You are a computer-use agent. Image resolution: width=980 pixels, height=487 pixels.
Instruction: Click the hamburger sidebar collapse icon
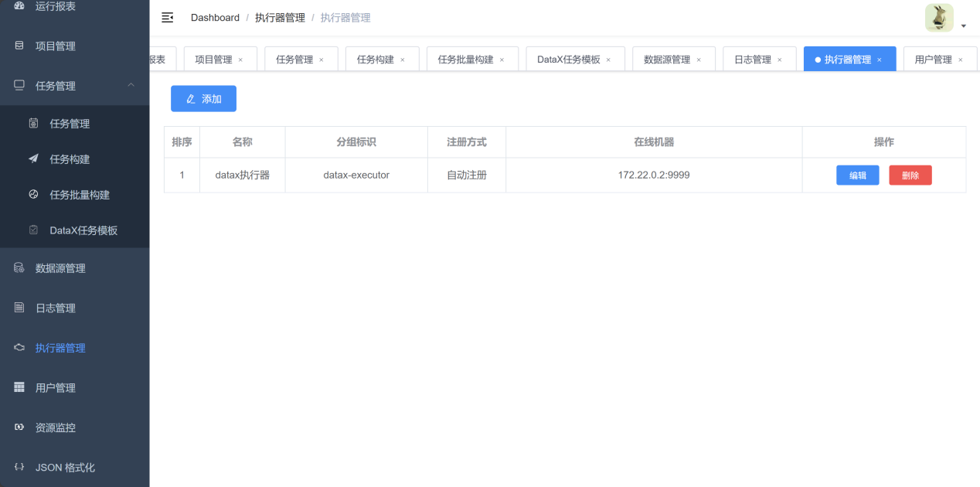pyautogui.click(x=167, y=18)
